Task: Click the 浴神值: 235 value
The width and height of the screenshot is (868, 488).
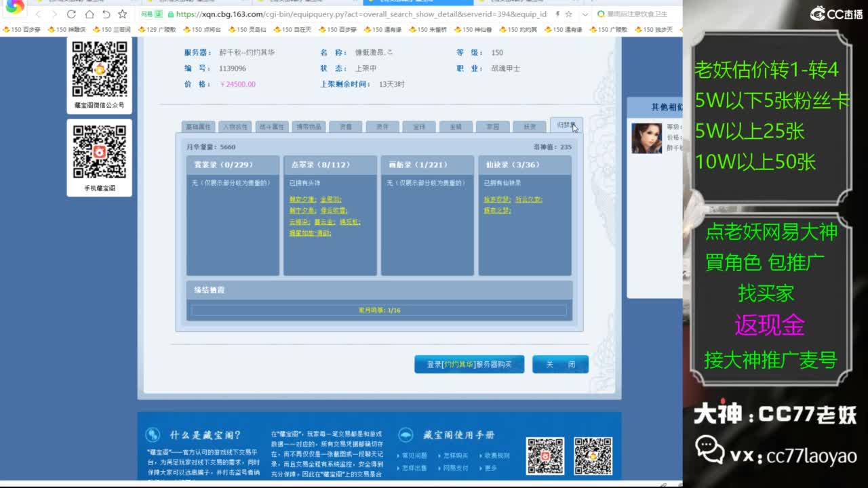Action: (x=553, y=147)
